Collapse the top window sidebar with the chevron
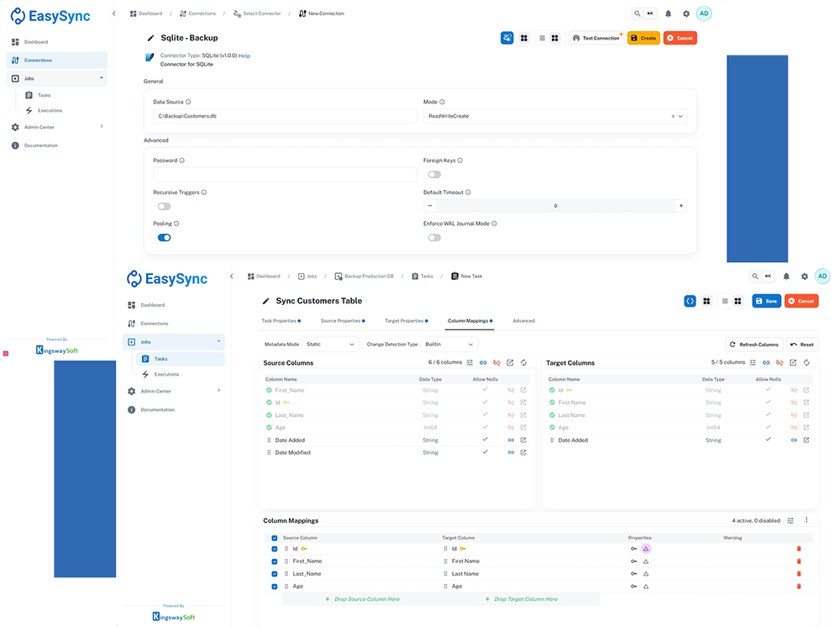 coord(113,14)
